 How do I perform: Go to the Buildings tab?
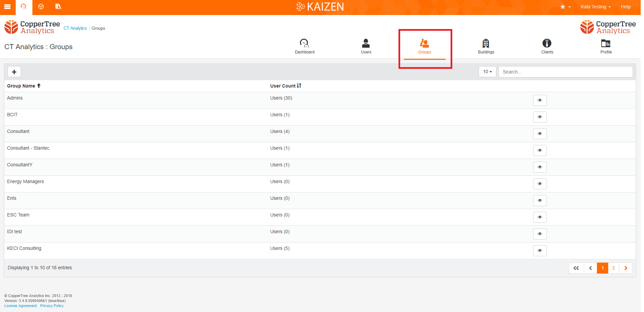tap(486, 46)
